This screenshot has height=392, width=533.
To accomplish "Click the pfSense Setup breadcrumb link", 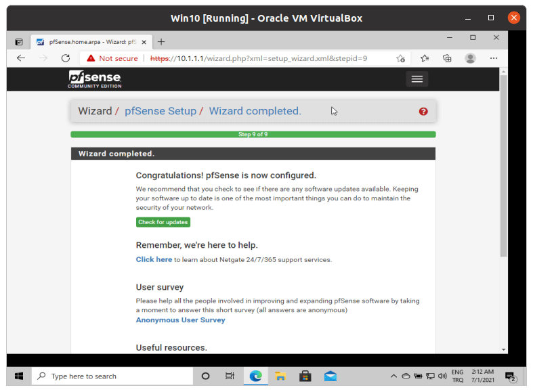I will point(161,111).
